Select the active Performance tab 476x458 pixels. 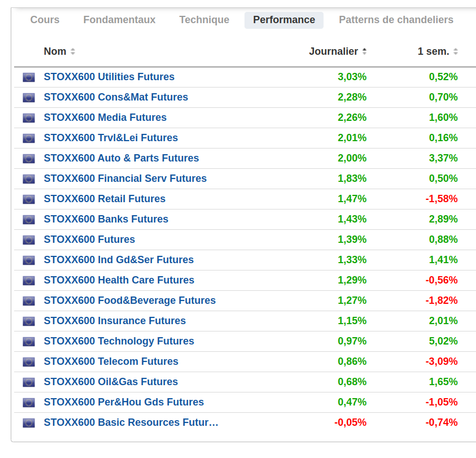(x=284, y=20)
